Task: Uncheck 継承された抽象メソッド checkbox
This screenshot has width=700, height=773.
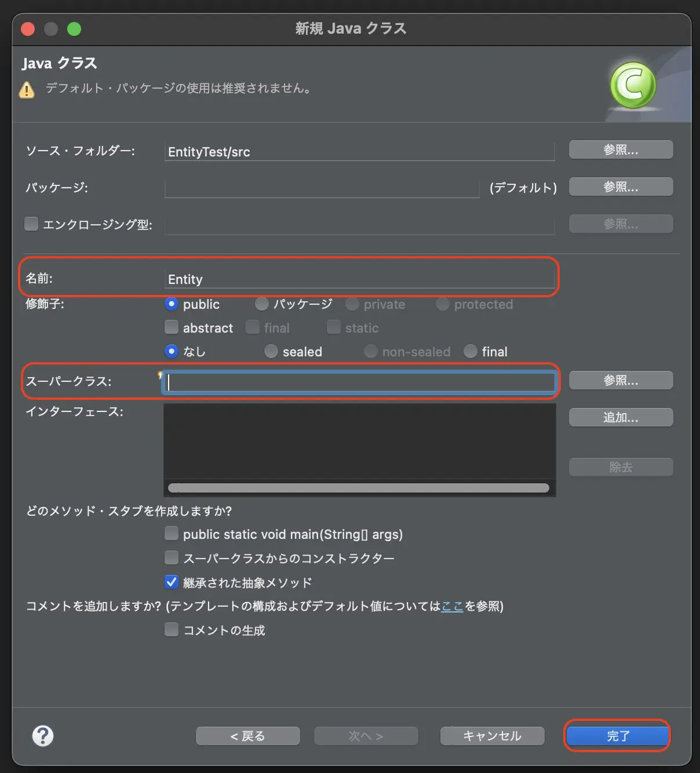Action: [172, 582]
